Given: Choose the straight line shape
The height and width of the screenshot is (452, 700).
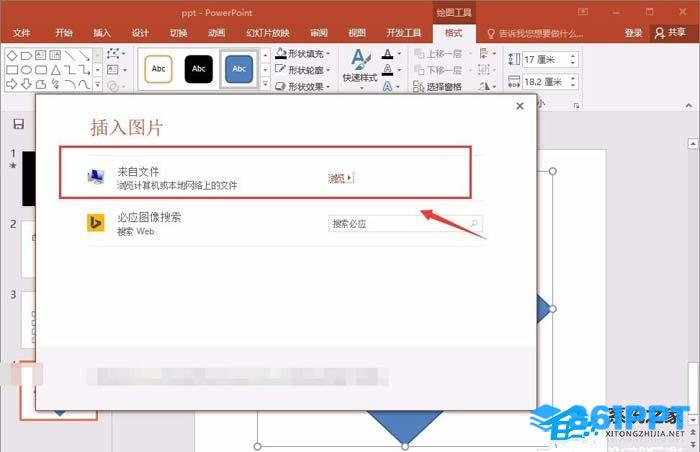Looking at the screenshot, I should (x=70, y=55).
